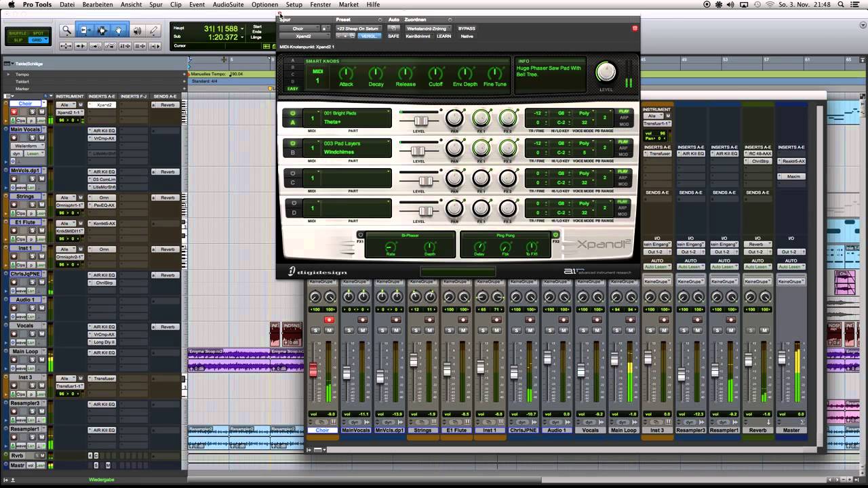Open the preset dropdown '+23 Sheep On Saturn'
Screen dimensions: 868x488
358,28
